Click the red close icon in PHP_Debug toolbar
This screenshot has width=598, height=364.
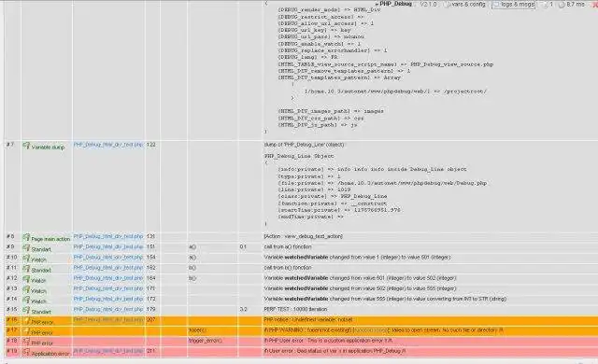point(596,5)
